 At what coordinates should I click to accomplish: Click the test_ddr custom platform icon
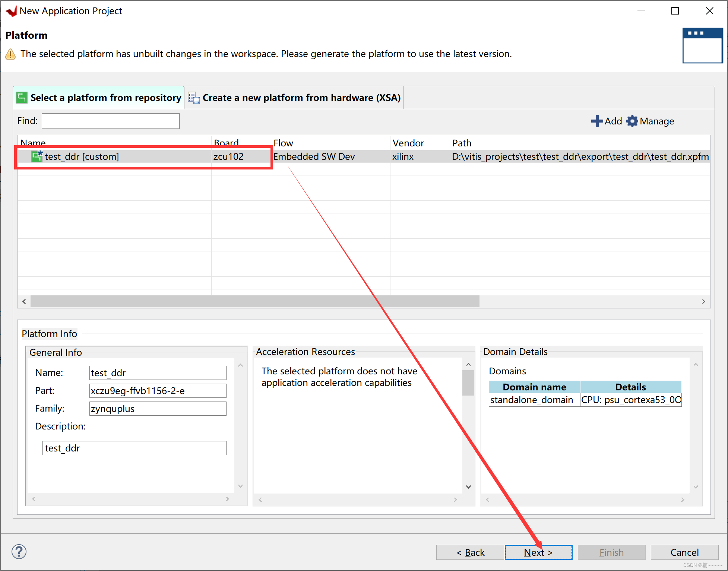[x=37, y=156]
